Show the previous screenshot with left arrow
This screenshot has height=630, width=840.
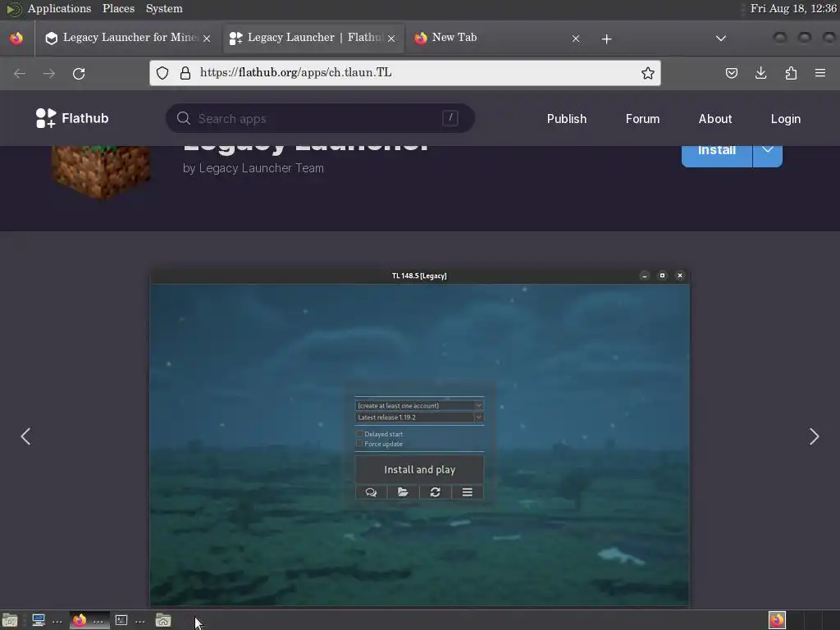[25, 436]
